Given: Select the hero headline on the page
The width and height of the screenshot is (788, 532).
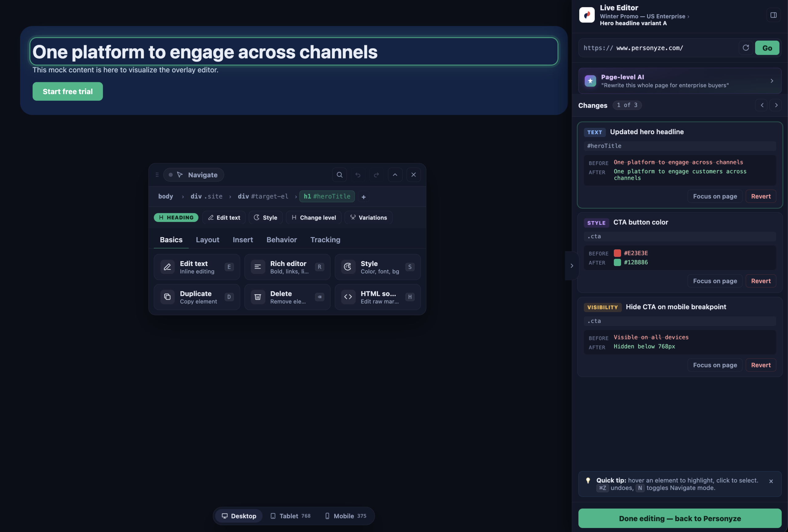Looking at the screenshot, I should coord(294,51).
